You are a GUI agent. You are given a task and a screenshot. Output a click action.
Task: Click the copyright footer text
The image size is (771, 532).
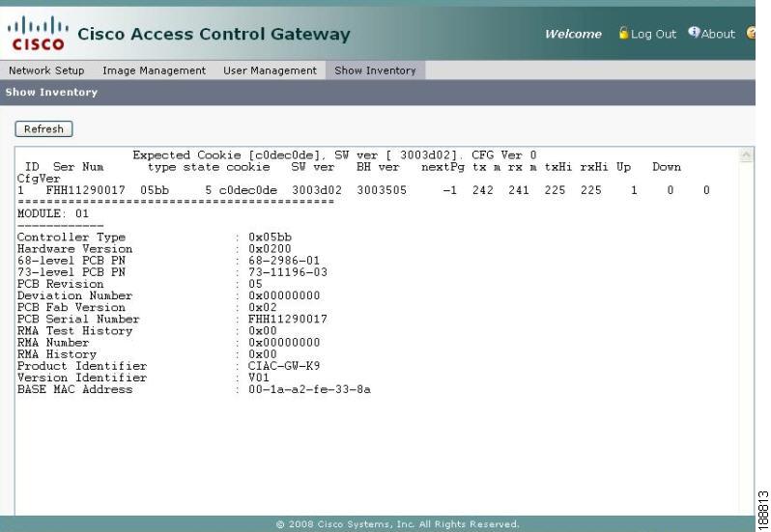(x=397, y=524)
